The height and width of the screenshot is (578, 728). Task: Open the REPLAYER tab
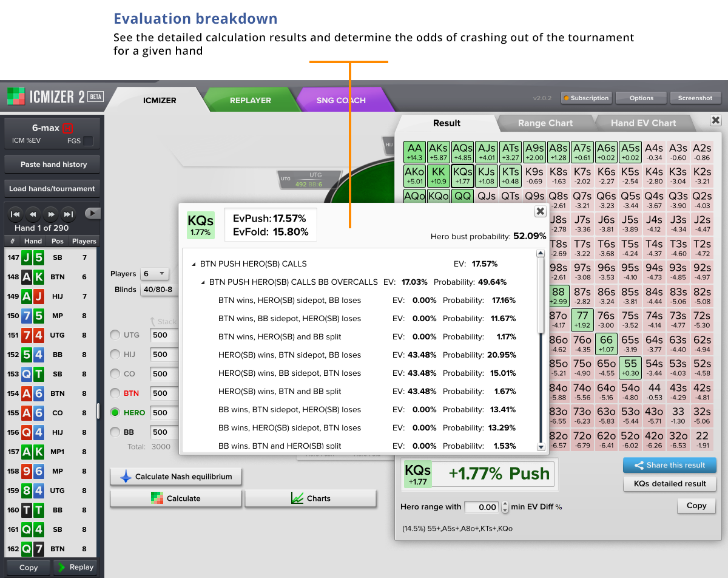250,100
